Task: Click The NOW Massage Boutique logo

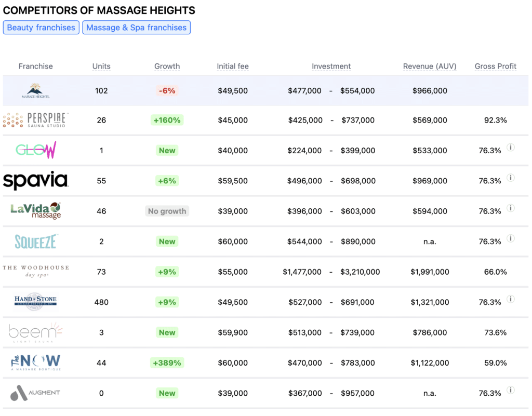Action: [36, 363]
